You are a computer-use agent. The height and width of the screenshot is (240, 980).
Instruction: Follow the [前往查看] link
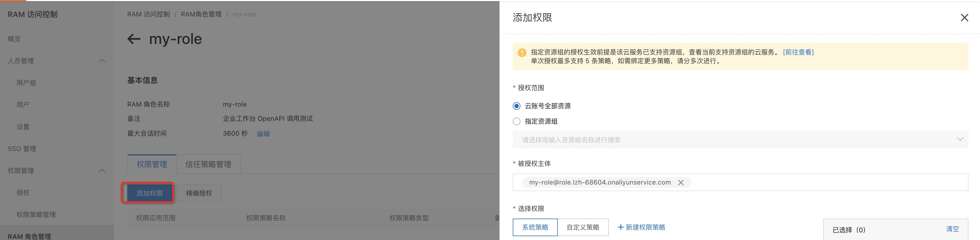[x=798, y=52]
